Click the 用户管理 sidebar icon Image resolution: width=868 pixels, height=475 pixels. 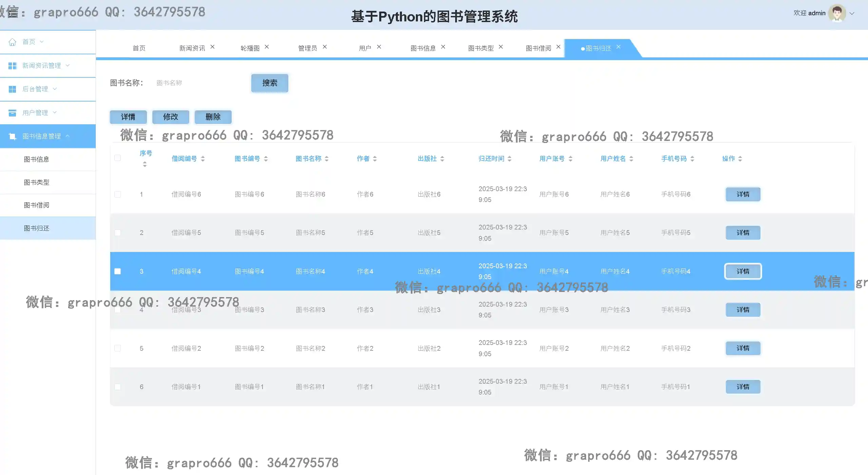tap(13, 113)
